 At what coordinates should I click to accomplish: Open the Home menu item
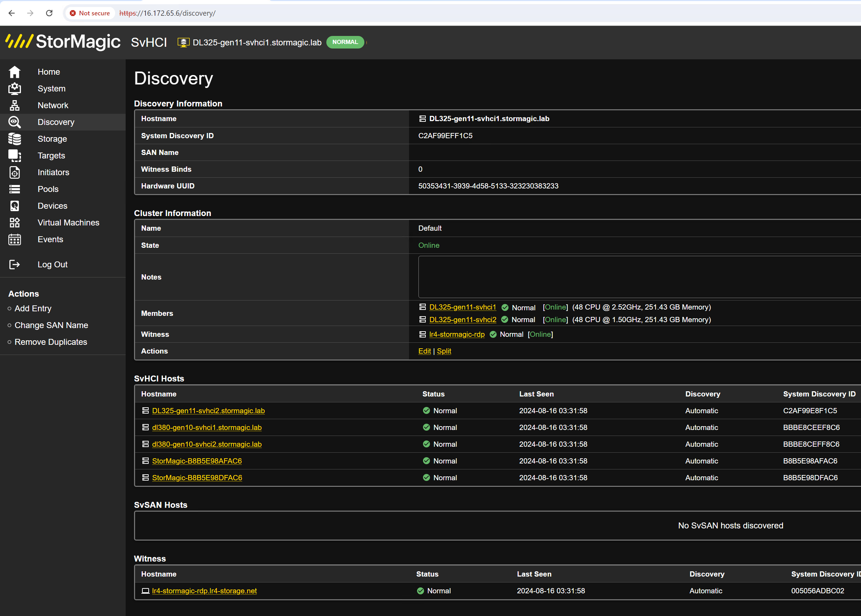[49, 72]
